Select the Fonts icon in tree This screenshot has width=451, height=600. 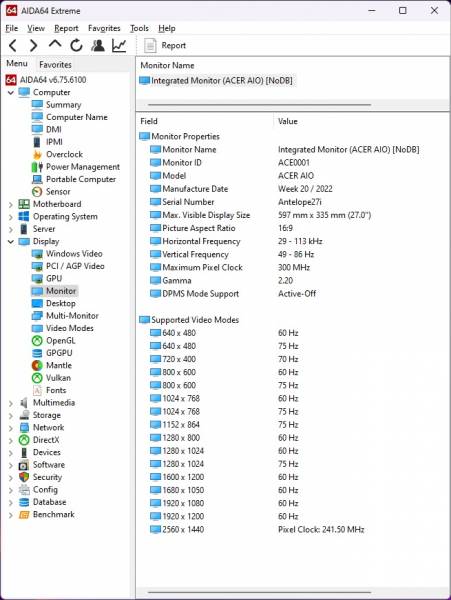(x=37, y=390)
